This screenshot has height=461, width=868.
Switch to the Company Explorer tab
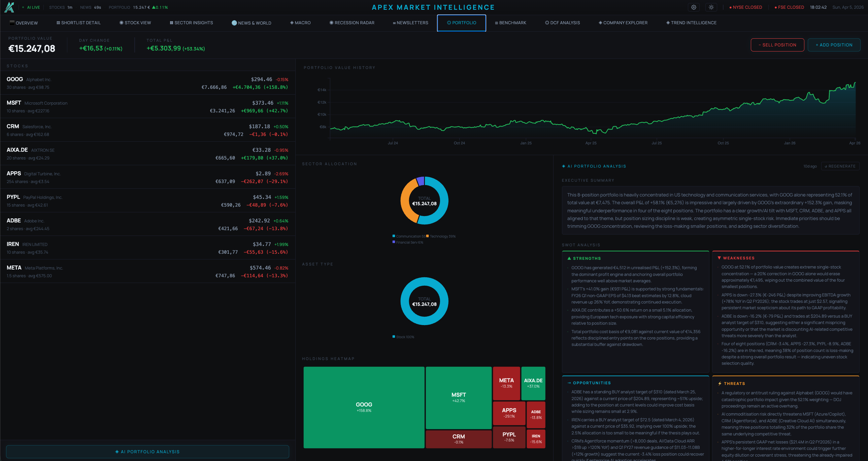click(623, 23)
